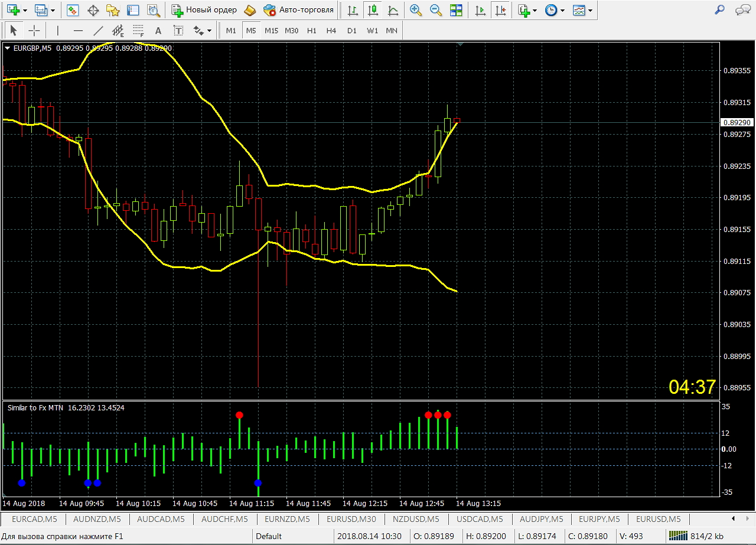Click the red dot indicator signal at 11:15
The image size is (756, 545).
pos(239,415)
